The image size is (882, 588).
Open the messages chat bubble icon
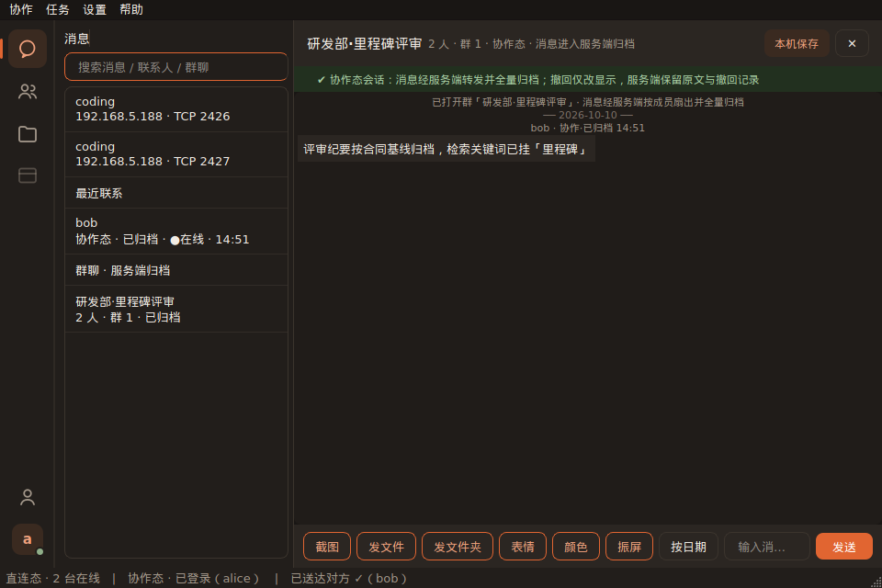click(x=27, y=49)
